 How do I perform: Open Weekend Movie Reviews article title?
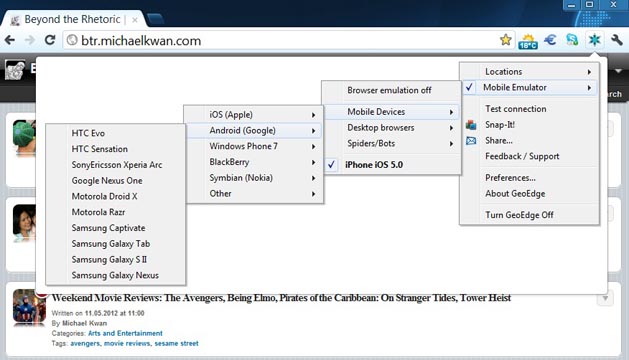click(x=281, y=298)
